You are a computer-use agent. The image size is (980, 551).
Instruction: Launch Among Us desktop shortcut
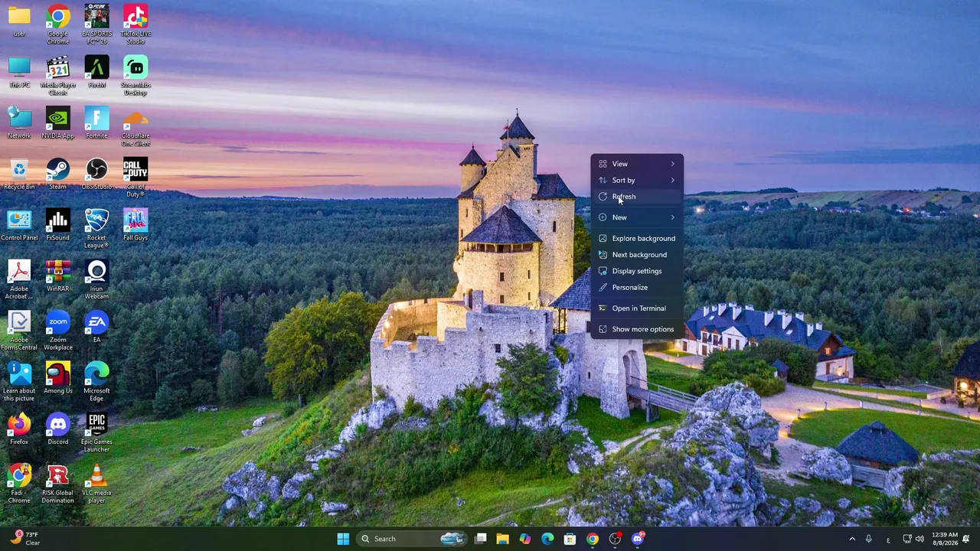point(57,378)
